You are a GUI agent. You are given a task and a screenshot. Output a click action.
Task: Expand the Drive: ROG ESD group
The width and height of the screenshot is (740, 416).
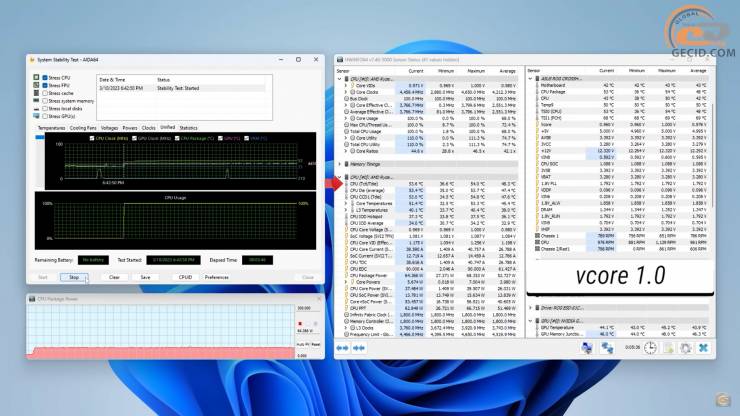coord(530,307)
